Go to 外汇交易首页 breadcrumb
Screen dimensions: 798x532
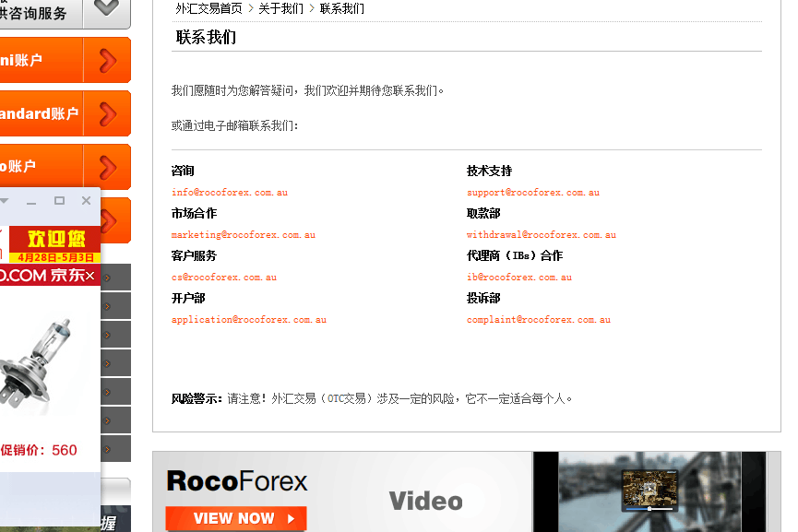pyautogui.click(x=208, y=8)
